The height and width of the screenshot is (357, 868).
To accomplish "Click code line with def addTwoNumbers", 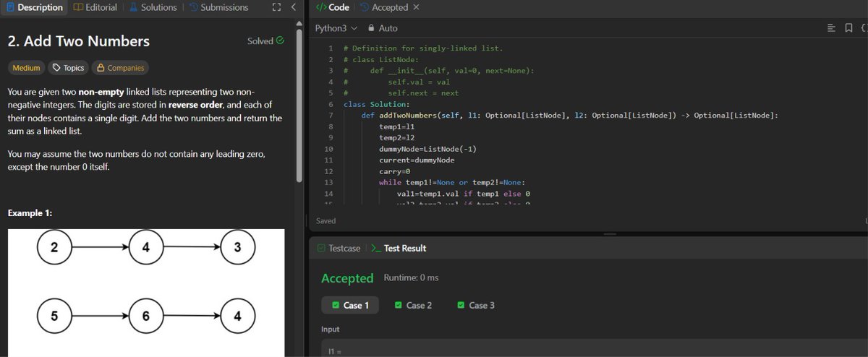I will click(569, 116).
